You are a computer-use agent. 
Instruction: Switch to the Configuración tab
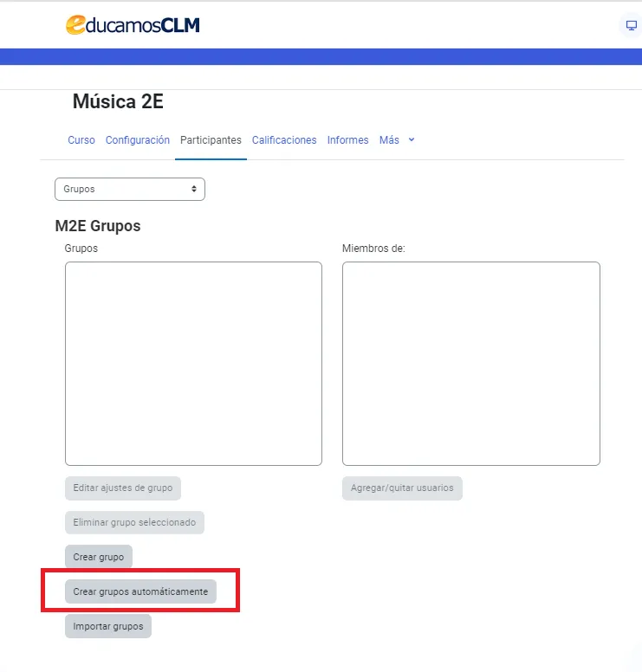(138, 140)
